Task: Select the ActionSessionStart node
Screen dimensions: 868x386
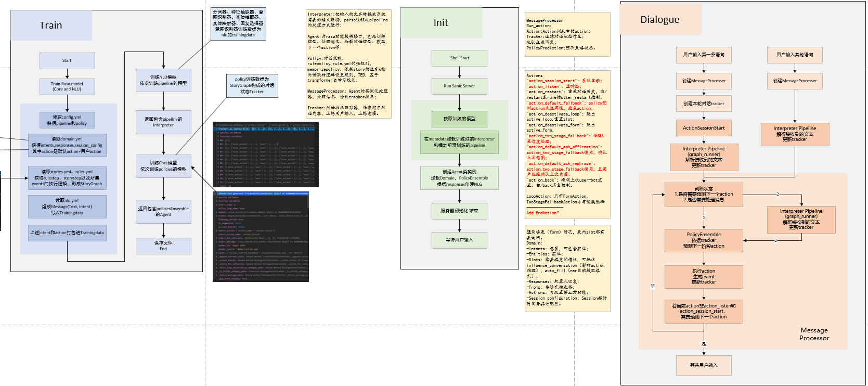Action: pos(704,128)
